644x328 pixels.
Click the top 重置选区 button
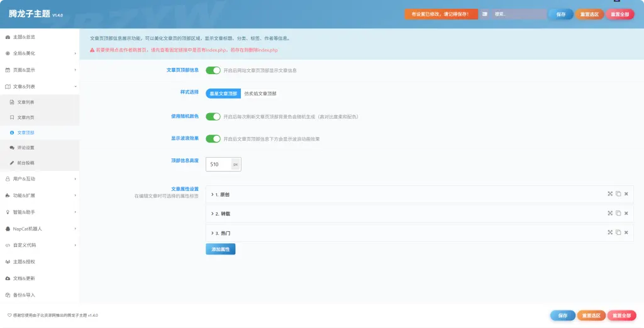(x=589, y=14)
